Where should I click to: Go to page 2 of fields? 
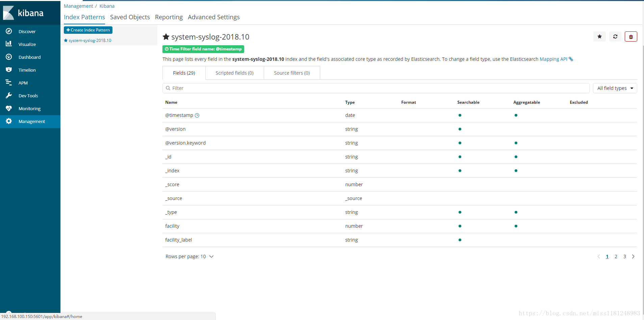[x=616, y=256]
